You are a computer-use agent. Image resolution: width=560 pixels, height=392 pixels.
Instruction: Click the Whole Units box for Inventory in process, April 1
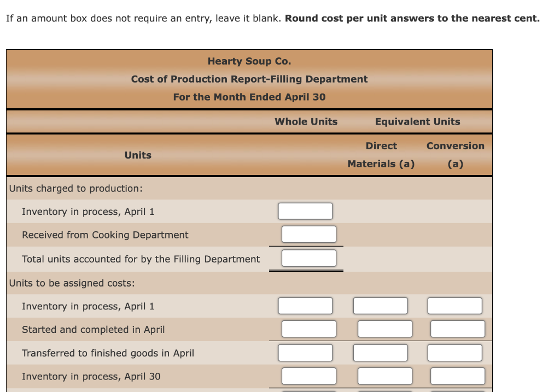[x=305, y=211]
